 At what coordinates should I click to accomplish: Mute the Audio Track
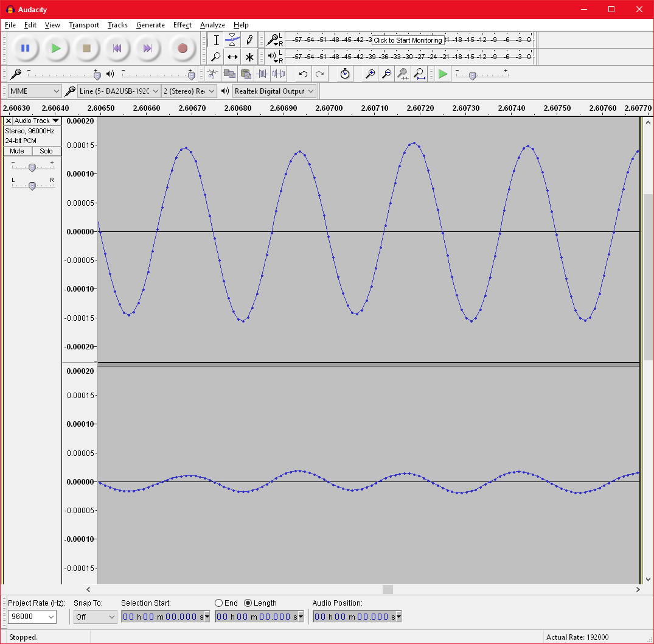click(x=17, y=151)
